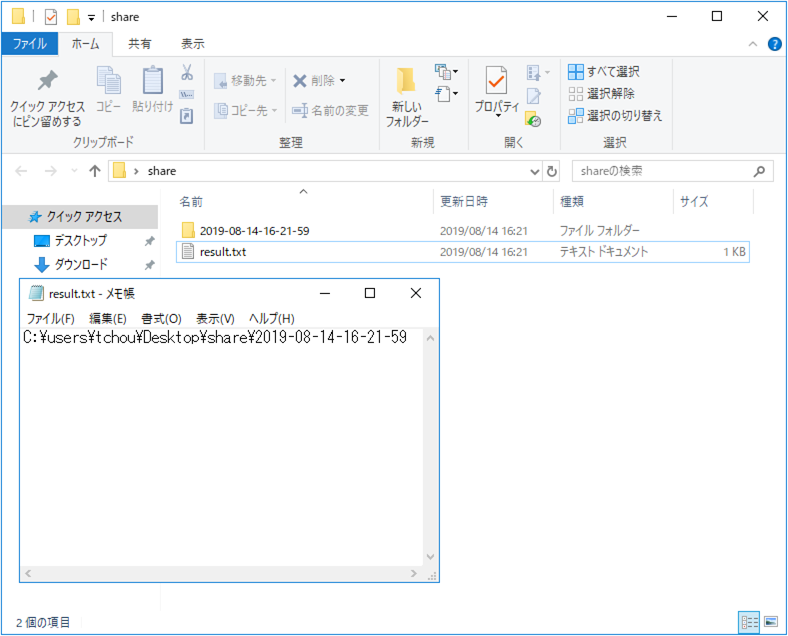Pin to Quick Access in the ribbon
Viewport: 788px width, 636px height.
pos(47,98)
